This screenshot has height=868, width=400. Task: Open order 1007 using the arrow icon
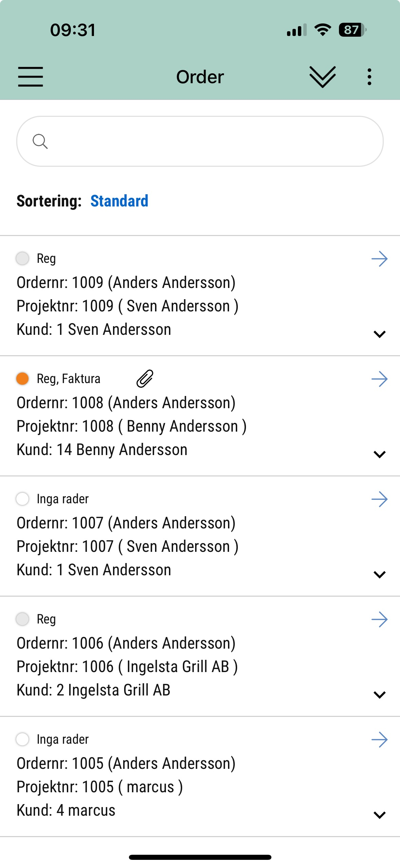click(x=379, y=500)
